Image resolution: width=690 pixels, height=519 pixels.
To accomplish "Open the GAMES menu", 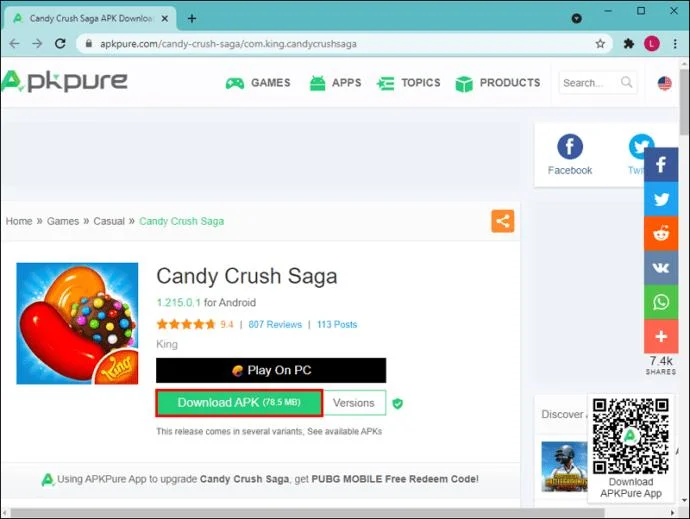I will pyautogui.click(x=258, y=83).
